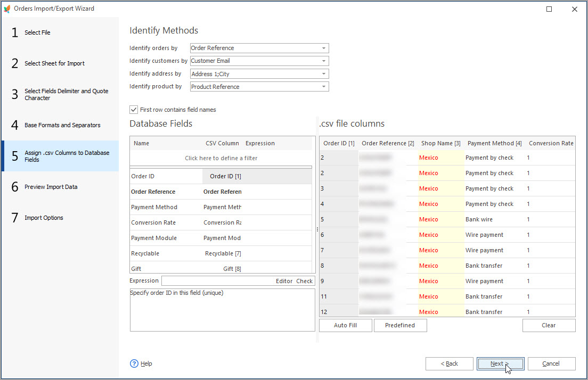Viewport: 588px width, 380px height.
Task: Click order ID cell with value 12
Action: (x=339, y=311)
